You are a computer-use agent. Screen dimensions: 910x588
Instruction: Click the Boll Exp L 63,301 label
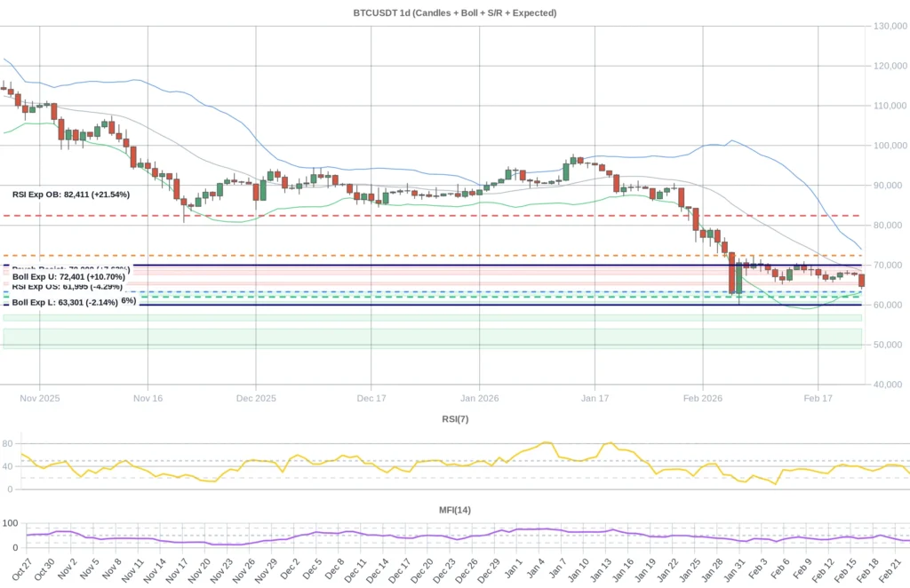coord(63,303)
